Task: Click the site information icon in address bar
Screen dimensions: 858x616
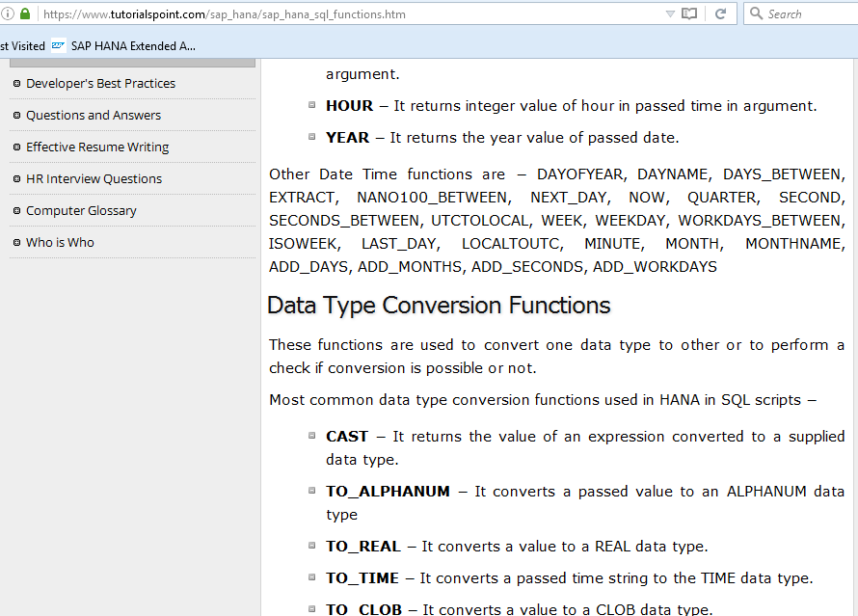Action: (x=7, y=14)
